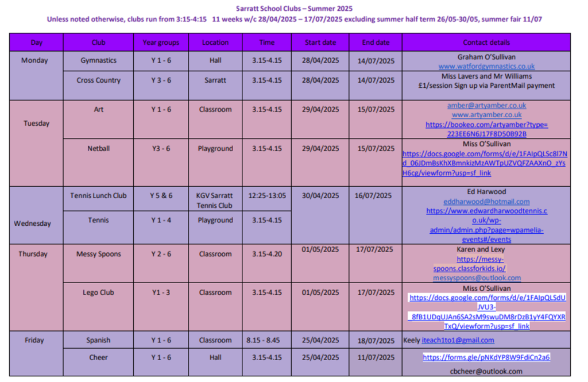The width and height of the screenshot is (588, 382).
Task: Open the www.artyamber.co.uk link
Action: click(486, 115)
